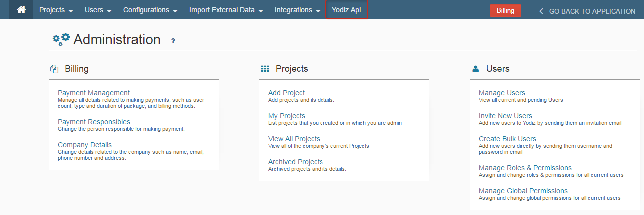Expand the Projects dropdown menu
Viewport: 644px width, 215px height.
coord(56,10)
